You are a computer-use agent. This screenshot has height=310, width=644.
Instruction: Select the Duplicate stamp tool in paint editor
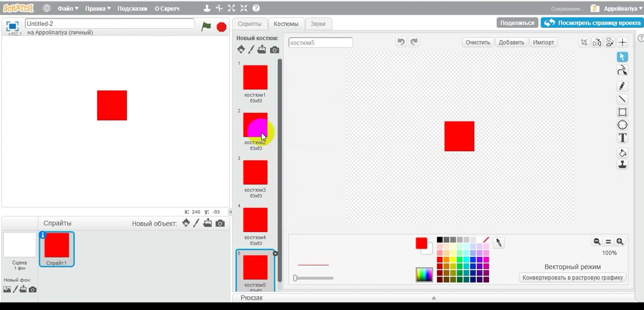[x=622, y=165]
